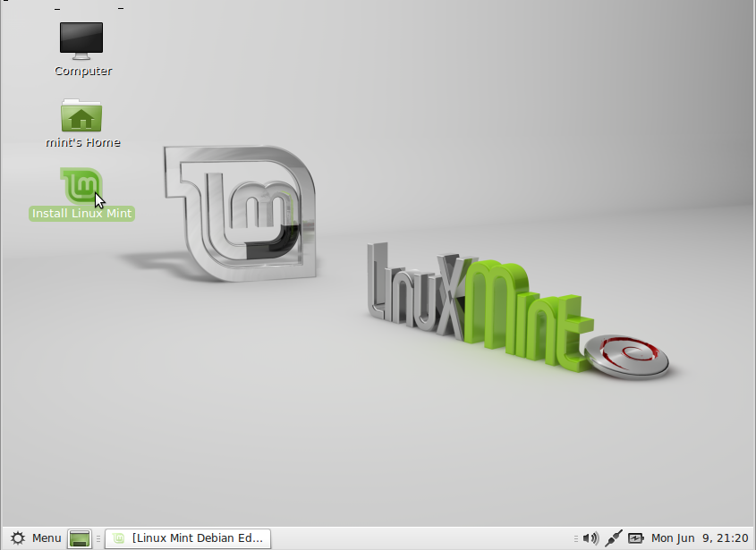Click the network manager plug icon in the tray
Viewport: 756px width, 550px height.
(614, 538)
